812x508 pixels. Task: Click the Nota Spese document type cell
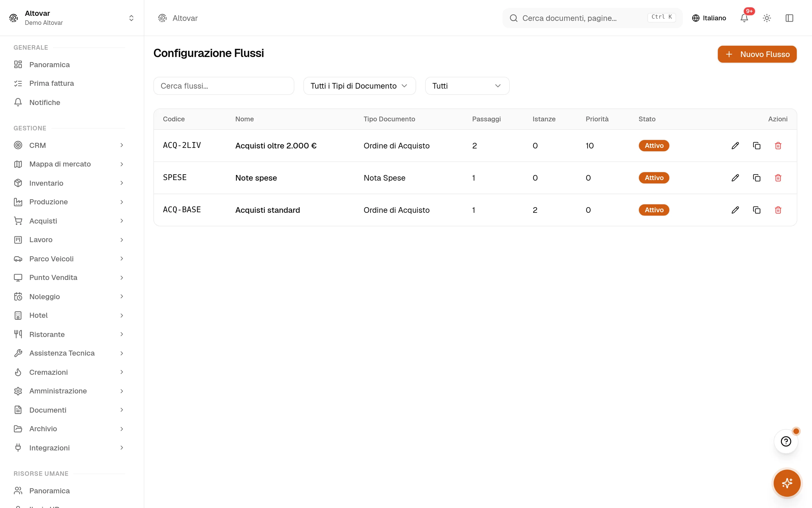point(385,178)
